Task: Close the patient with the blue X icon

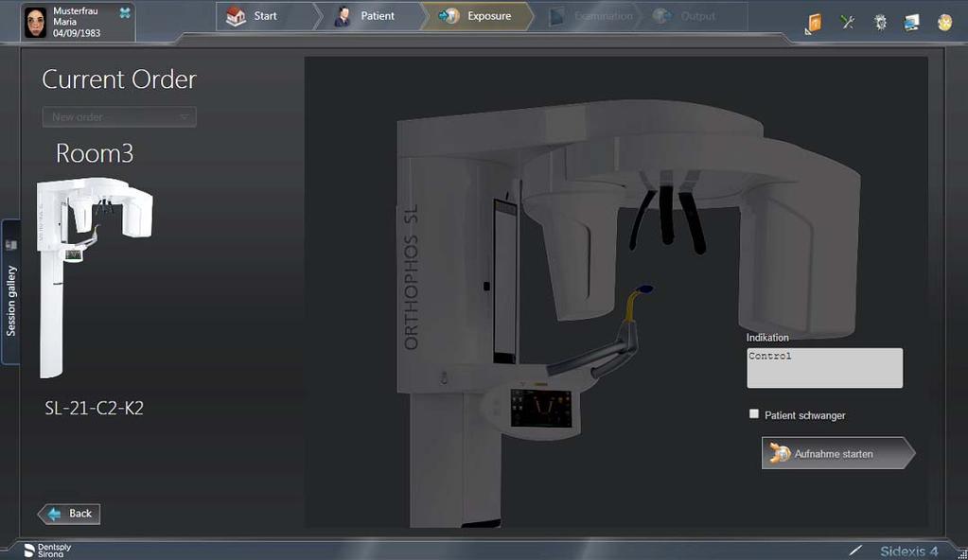Action: [x=125, y=13]
